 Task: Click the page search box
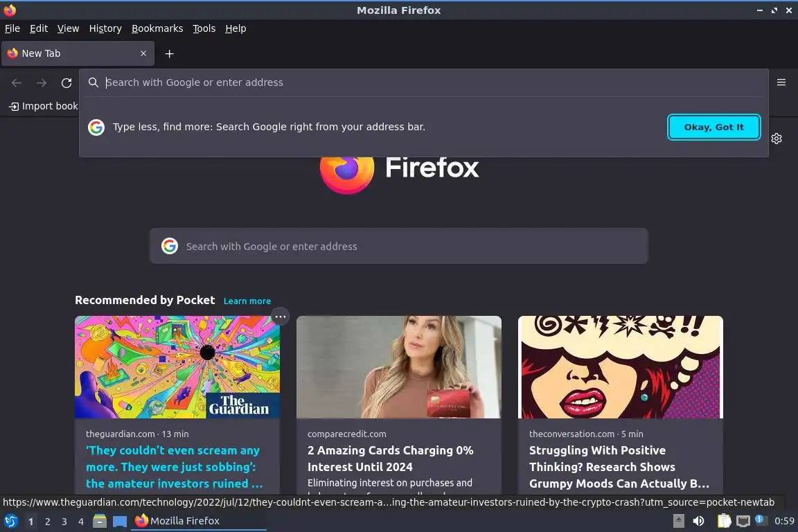[398, 246]
